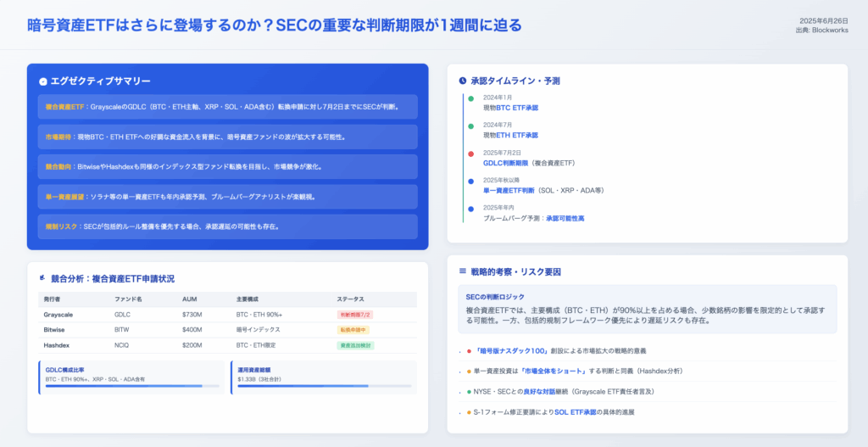Click the orange dot before 単一資産投資は bullet

(x=469, y=372)
